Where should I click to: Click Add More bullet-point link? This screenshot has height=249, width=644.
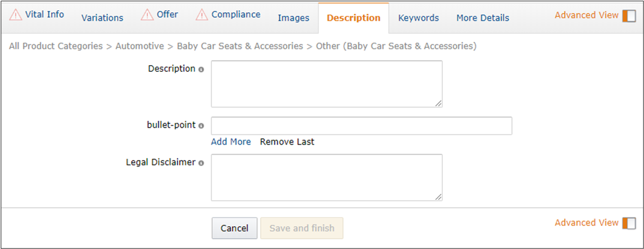click(x=231, y=142)
